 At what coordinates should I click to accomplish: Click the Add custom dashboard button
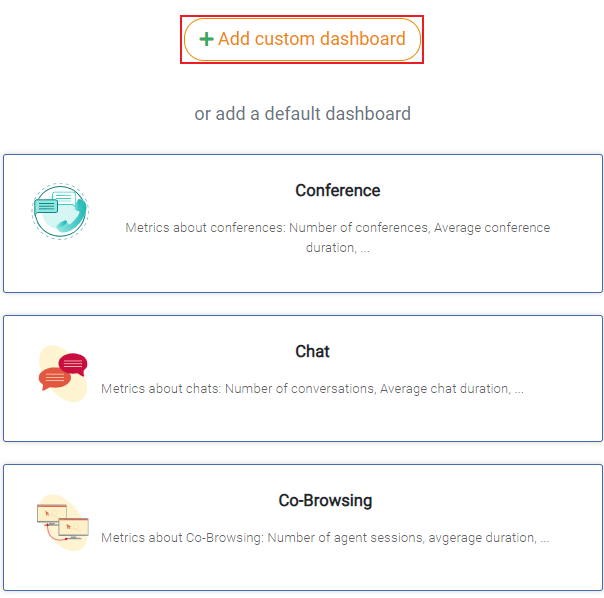(x=302, y=39)
